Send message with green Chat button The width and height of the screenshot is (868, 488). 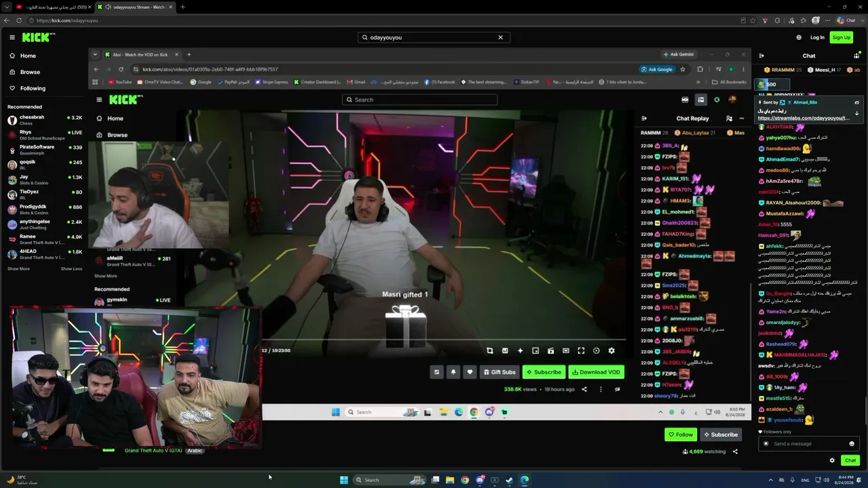click(x=850, y=460)
